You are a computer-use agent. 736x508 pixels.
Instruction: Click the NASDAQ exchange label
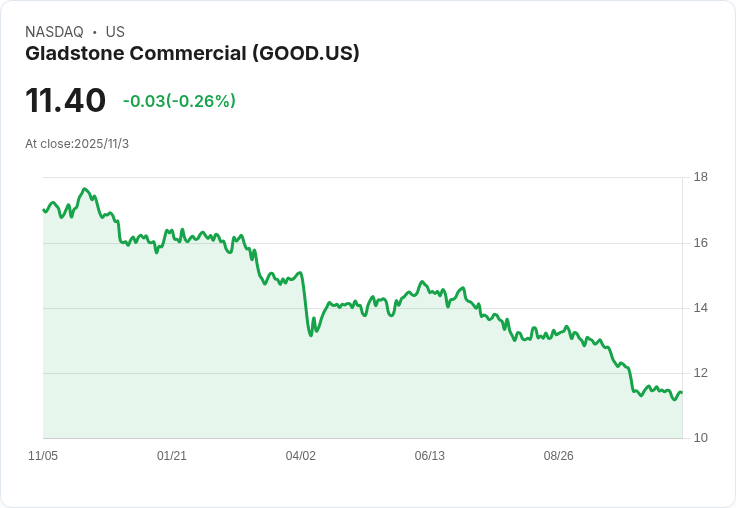[x=54, y=32]
